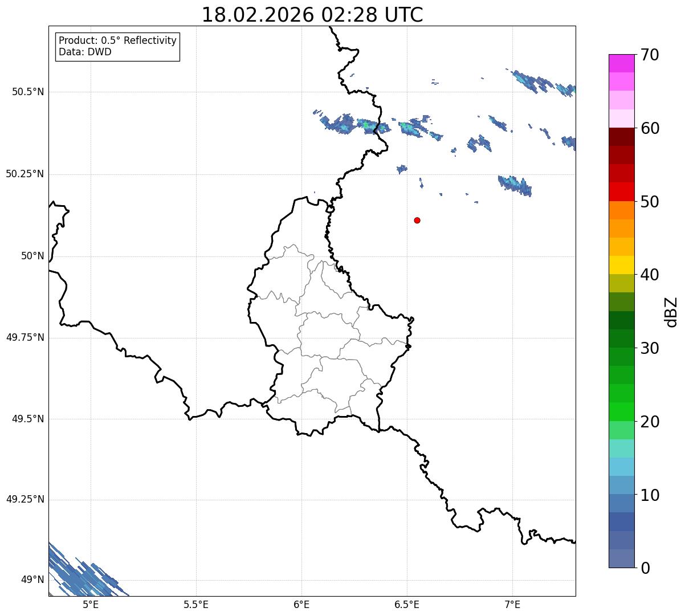Click the colorbar tick label 60
This screenshot has width=685, height=616.
pyautogui.click(x=650, y=128)
